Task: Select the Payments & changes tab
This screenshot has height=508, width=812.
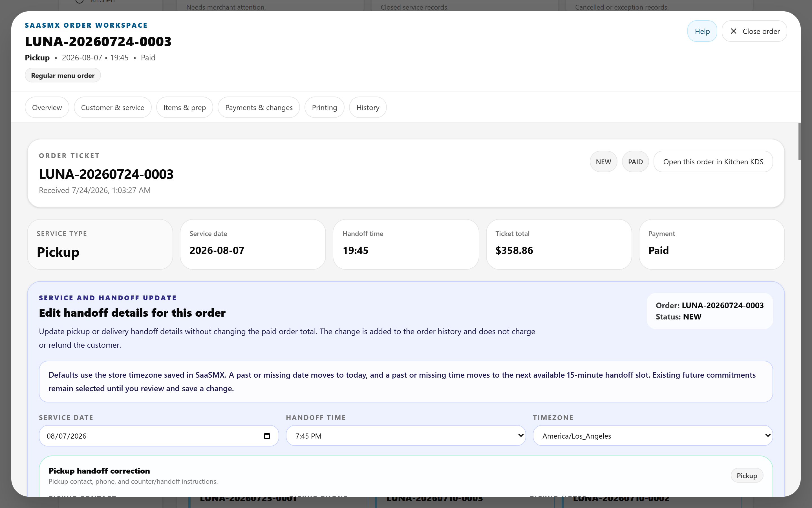Action: pyautogui.click(x=259, y=108)
